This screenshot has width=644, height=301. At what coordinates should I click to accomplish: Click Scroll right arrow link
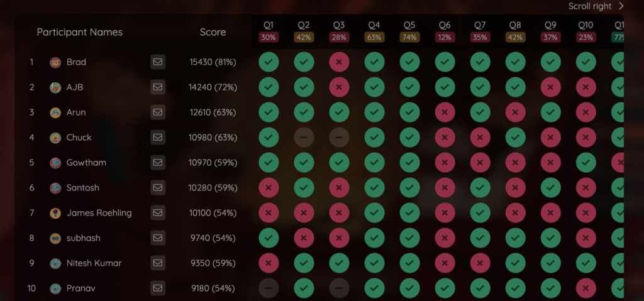[596, 6]
